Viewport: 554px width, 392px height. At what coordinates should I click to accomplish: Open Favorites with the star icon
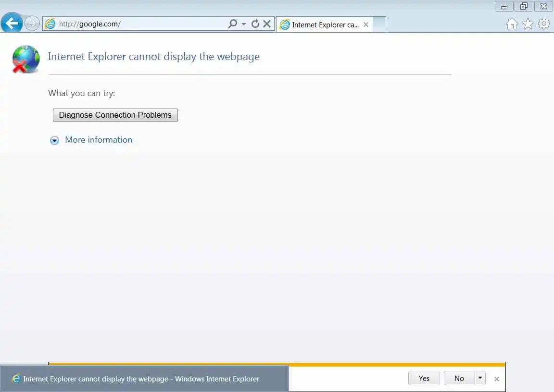(x=528, y=24)
